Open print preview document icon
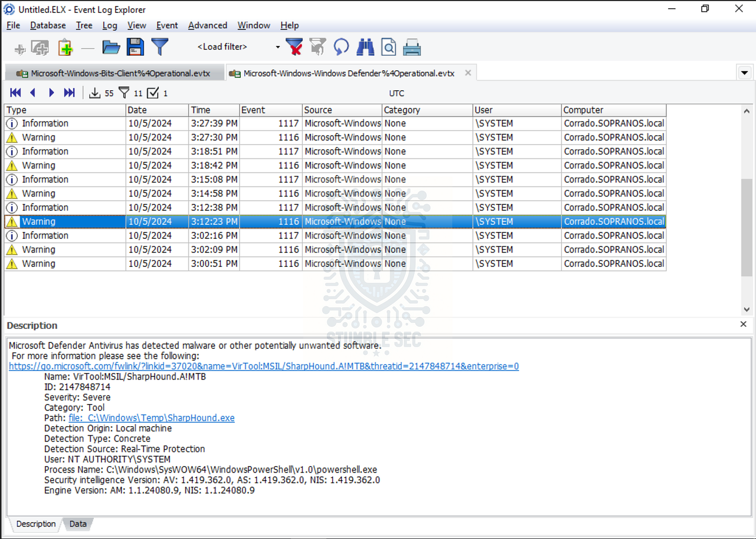This screenshot has height=539, width=756. point(389,48)
